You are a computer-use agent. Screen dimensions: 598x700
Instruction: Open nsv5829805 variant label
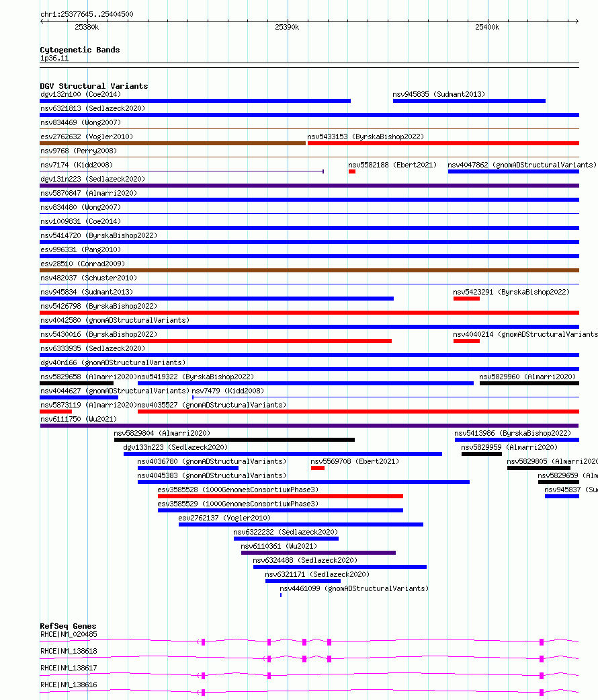pyautogui.click(x=552, y=461)
